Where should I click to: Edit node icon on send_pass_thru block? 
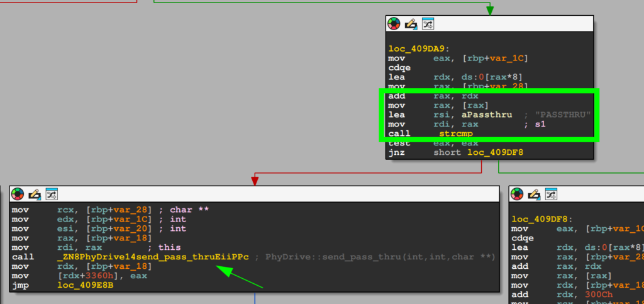[x=35, y=194]
